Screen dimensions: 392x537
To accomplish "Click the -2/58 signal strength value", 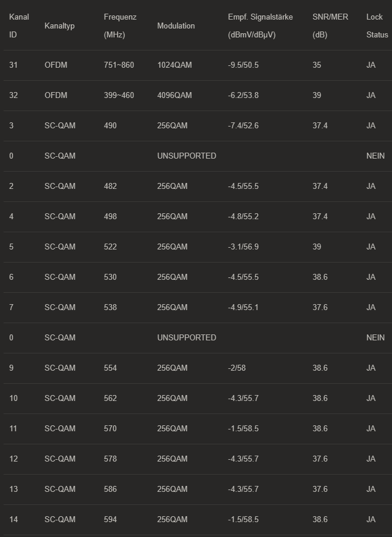I will pos(236,368).
